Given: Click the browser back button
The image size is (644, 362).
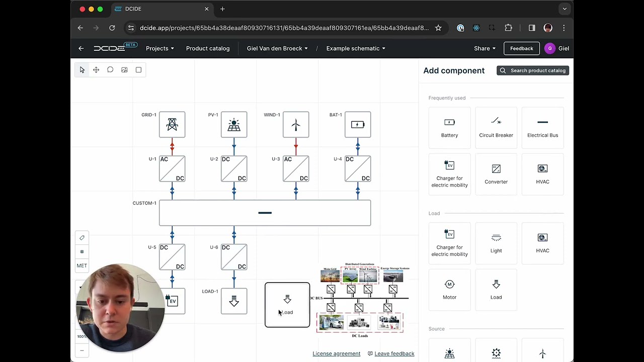Looking at the screenshot, I should tap(80, 28).
